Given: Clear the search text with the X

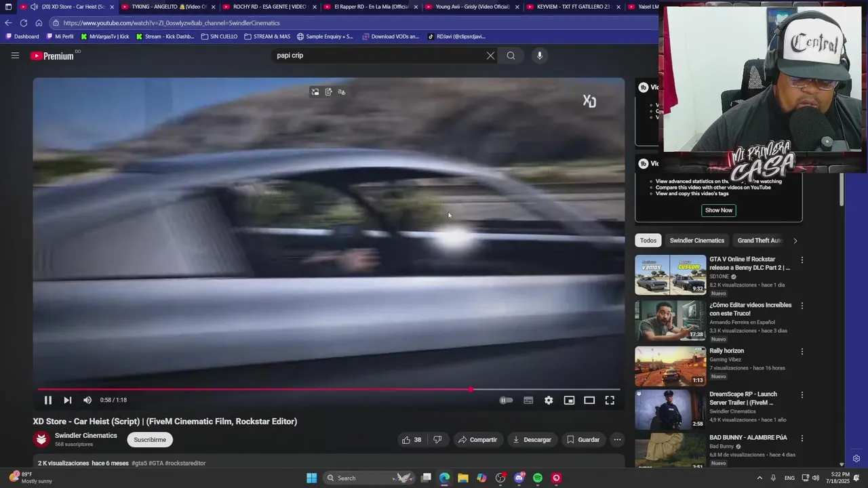Looking at the screenshot, I should pyautogui.click(x=490, y=56).
